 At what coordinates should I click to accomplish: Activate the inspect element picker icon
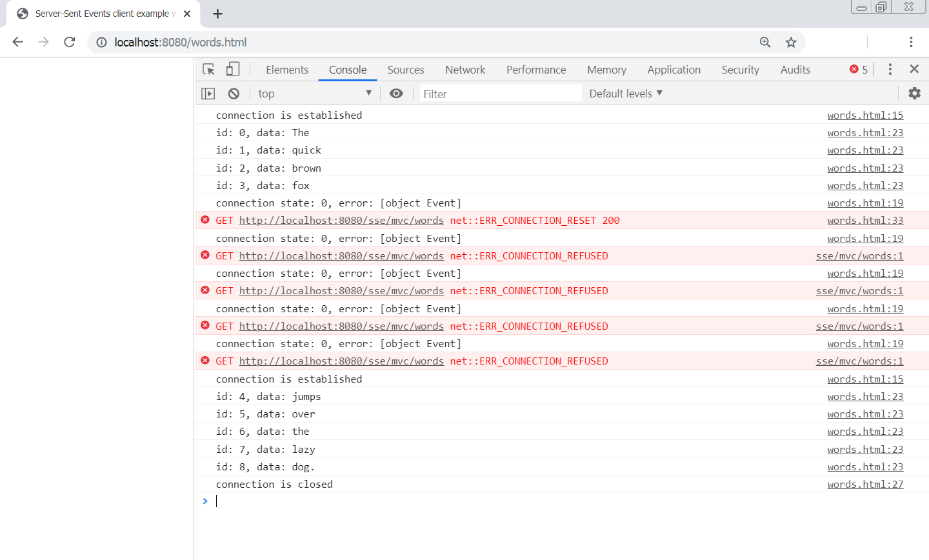(x=208, y=69)
